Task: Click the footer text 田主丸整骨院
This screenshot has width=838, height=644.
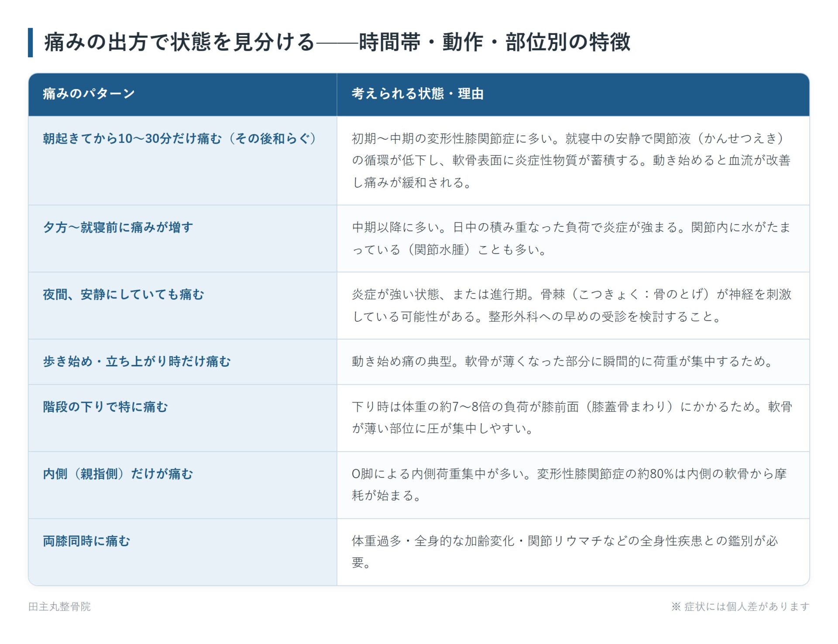Action: point(59,606)
